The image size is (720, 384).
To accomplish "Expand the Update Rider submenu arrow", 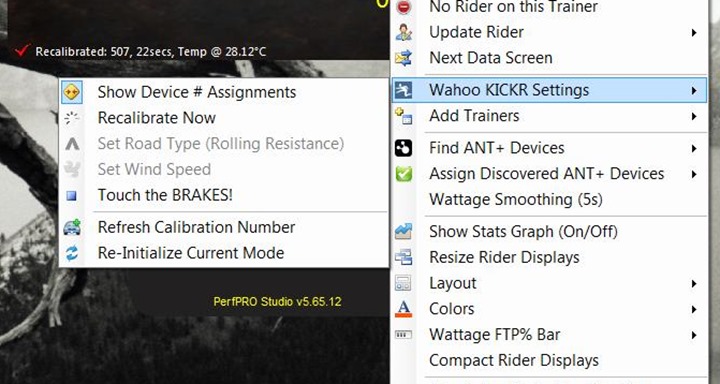I will [x=694, y=33].
